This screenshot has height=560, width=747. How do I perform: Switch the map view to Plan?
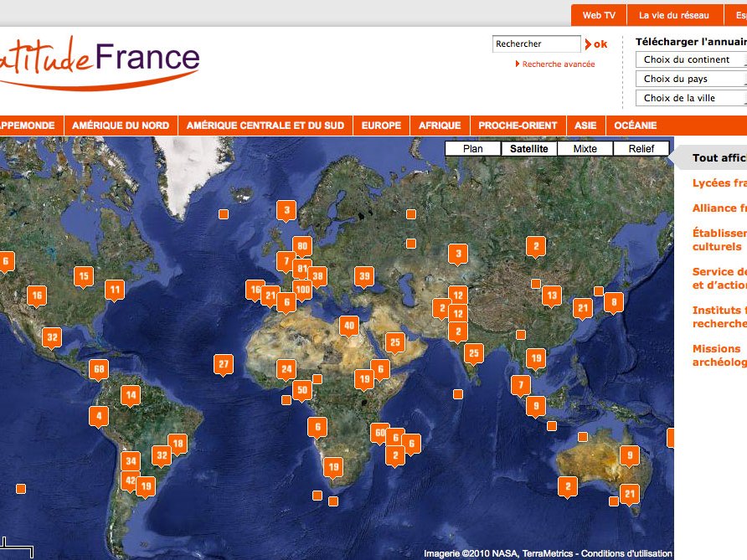point(472,148)
